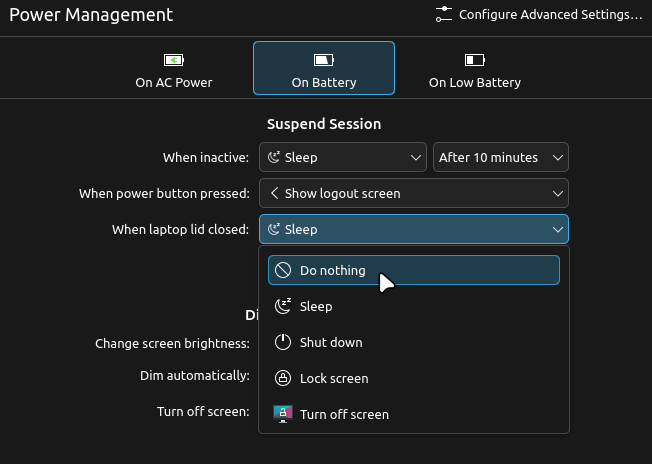The image size is (652, 464).
Task: Select Turn off screen option
Action: [x=414, y=415]
